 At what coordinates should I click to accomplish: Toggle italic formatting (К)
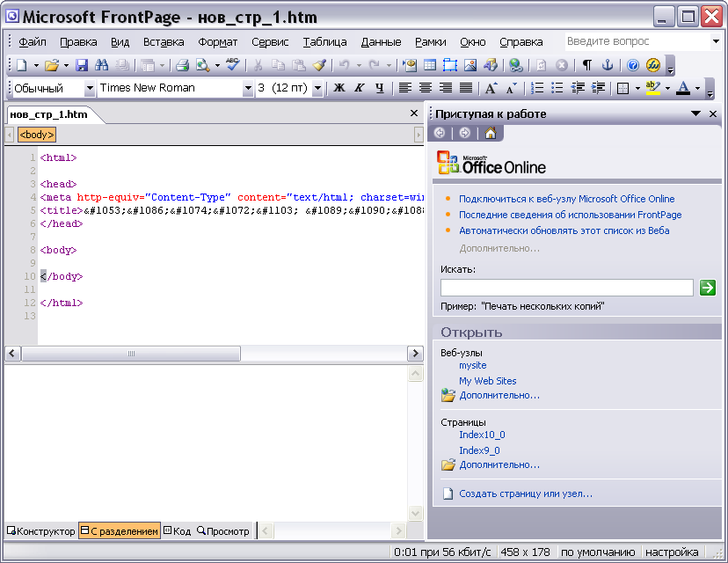(360, 88)
